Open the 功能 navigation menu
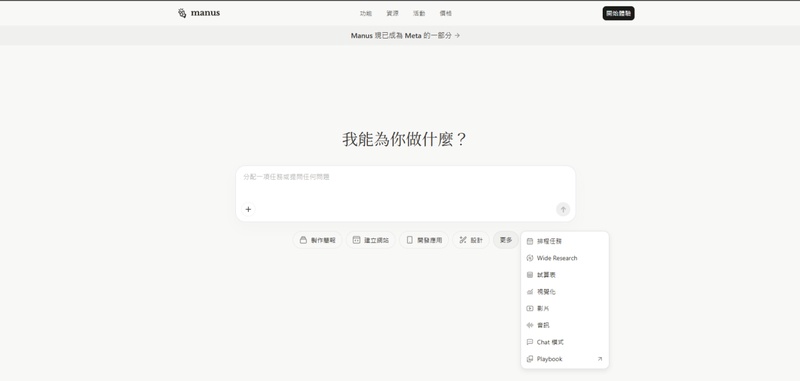The image size is (800, 381). 366,14
